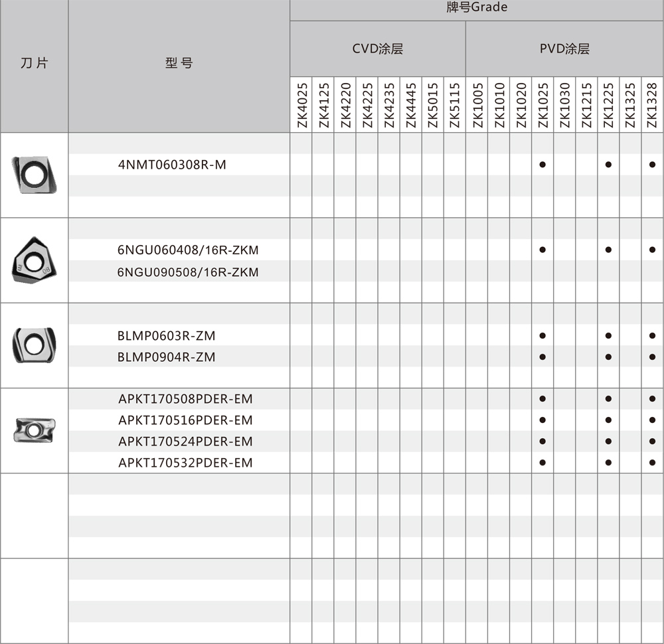Screen dimensions: 664x644
Task: Click the 型号 column header
Action: [179, 64]
